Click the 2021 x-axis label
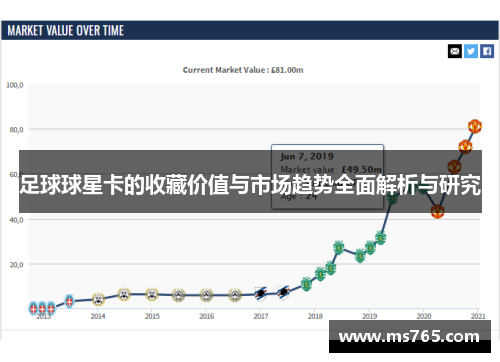The height and width of the screenshot is (362, 500). 478,316
